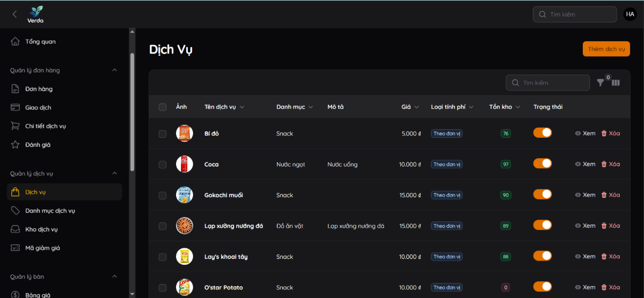
Task: Click the sidebar vertical scrollbar
Action: (132, 113)
